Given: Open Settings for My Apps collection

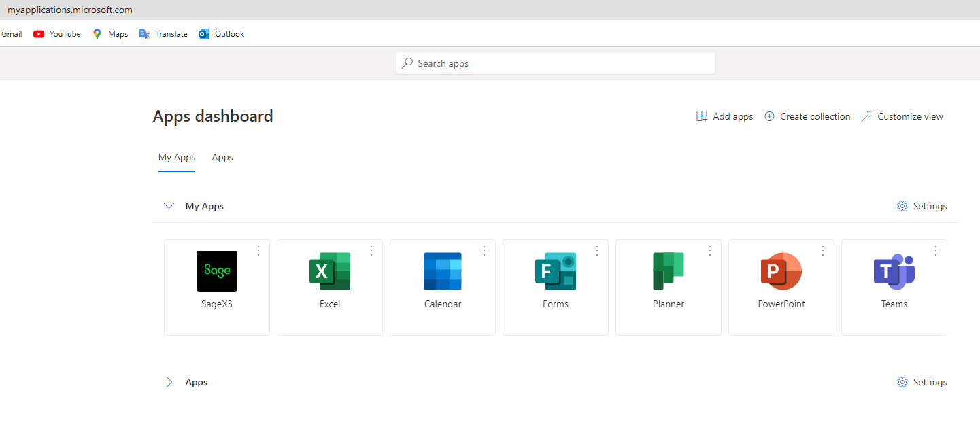Looking at the screenshot, I should (x=922, y=206).
